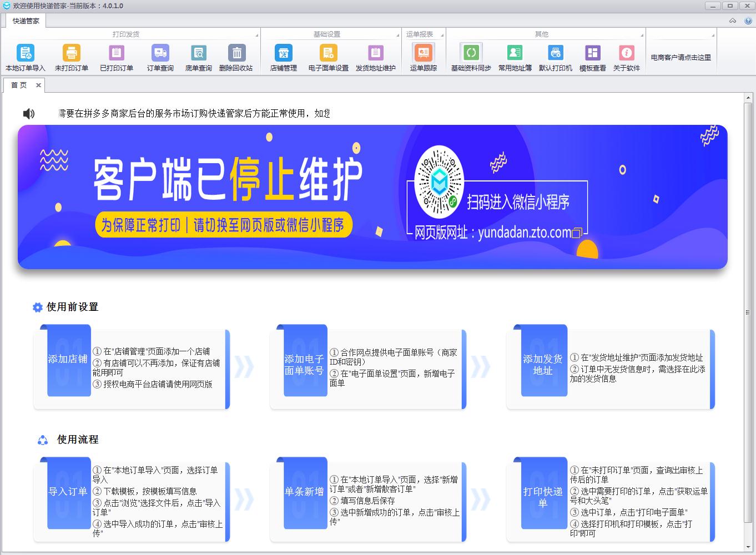Expand the 打印发货 group options arrow

256,34
